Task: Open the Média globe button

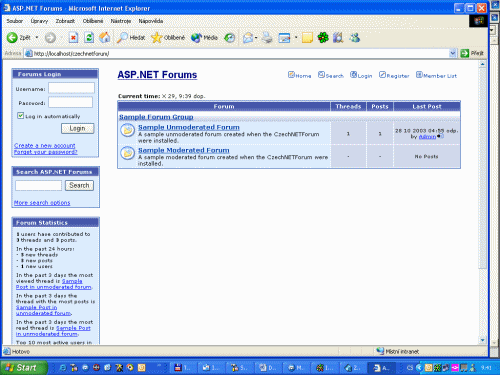Action: point(204,38)
